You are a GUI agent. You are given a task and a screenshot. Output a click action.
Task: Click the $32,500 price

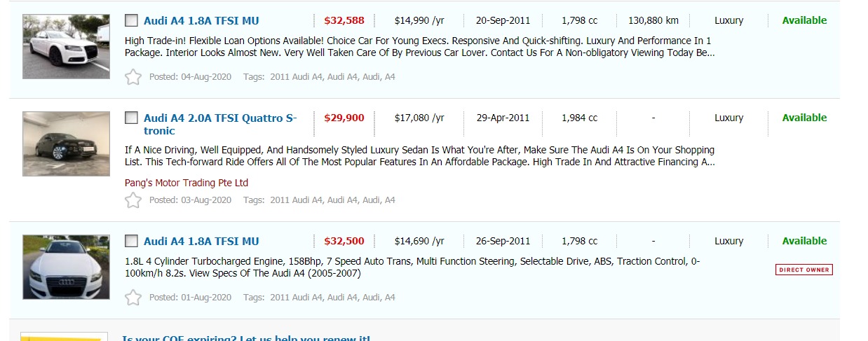click(x=344, y=241)
